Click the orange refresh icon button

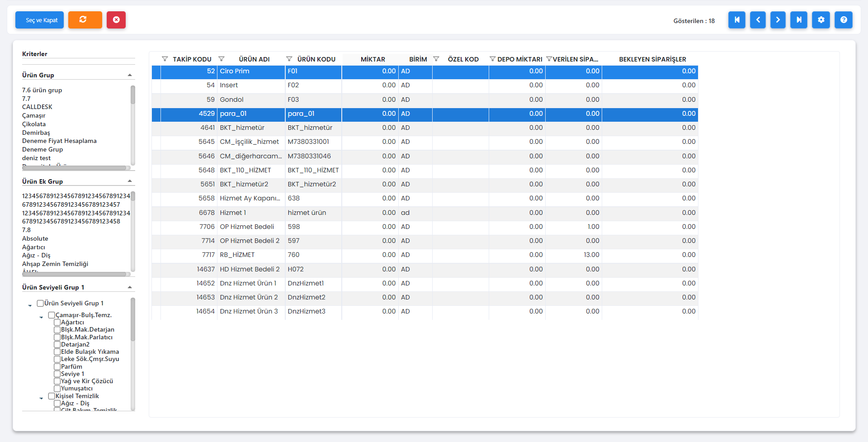point(85,20)
